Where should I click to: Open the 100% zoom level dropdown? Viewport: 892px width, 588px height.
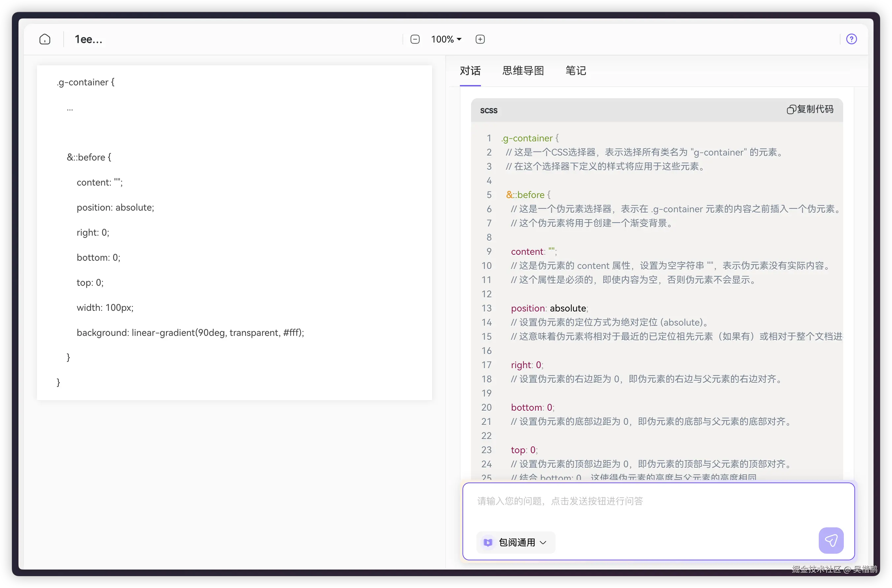(446, 39)
